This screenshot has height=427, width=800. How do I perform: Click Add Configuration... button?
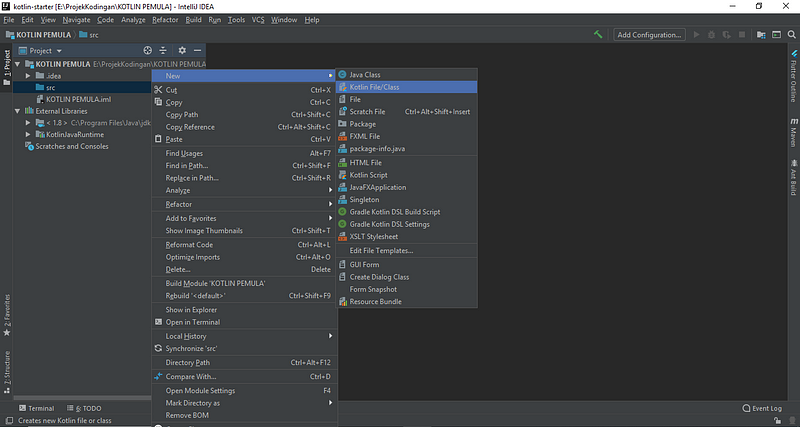649,35
